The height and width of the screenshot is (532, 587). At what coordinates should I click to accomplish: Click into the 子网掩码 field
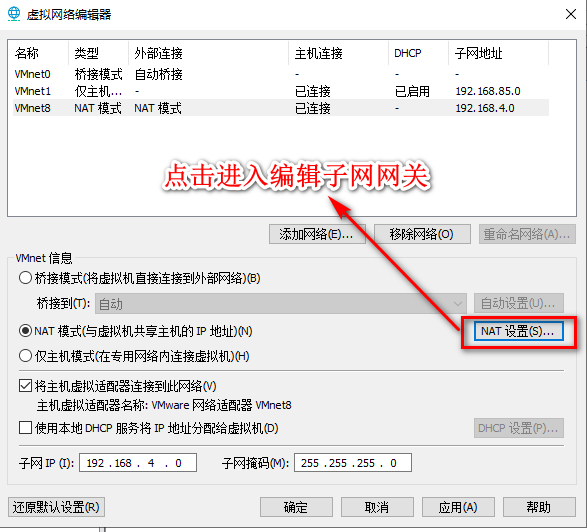click(x=353, y=463)
